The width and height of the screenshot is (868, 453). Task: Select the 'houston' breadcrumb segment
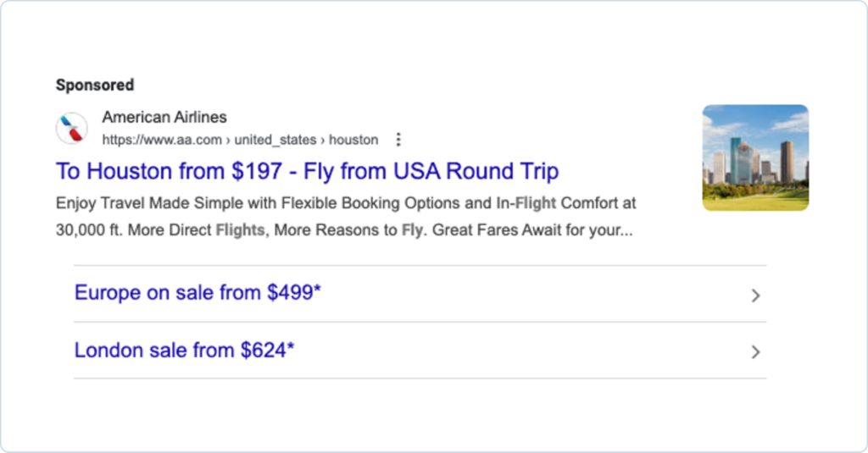click(x=353, y=140)
